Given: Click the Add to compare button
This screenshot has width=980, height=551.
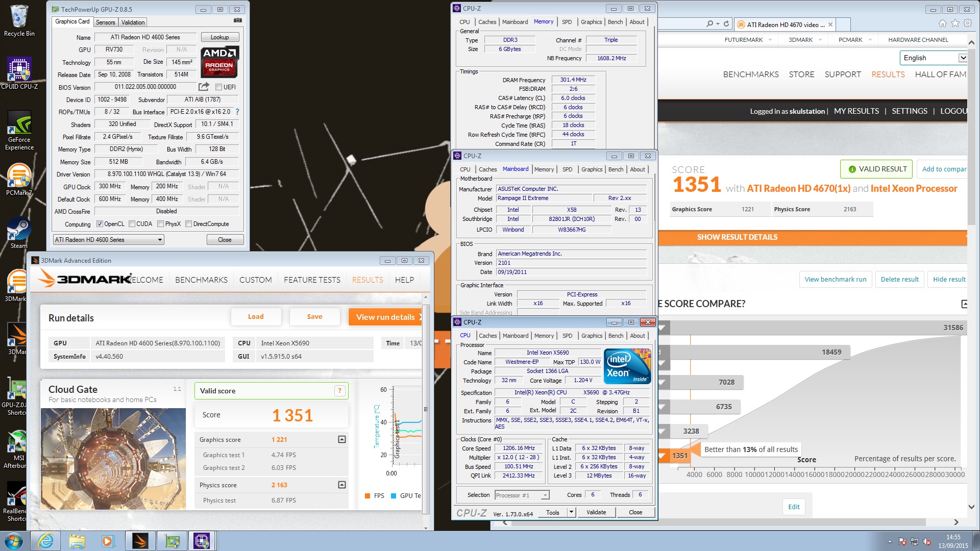Looking at the screenshot, I should point(944,169).
